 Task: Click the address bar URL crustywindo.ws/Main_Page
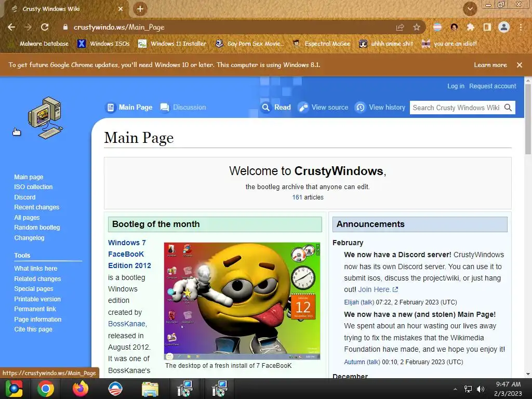[119, 27]
